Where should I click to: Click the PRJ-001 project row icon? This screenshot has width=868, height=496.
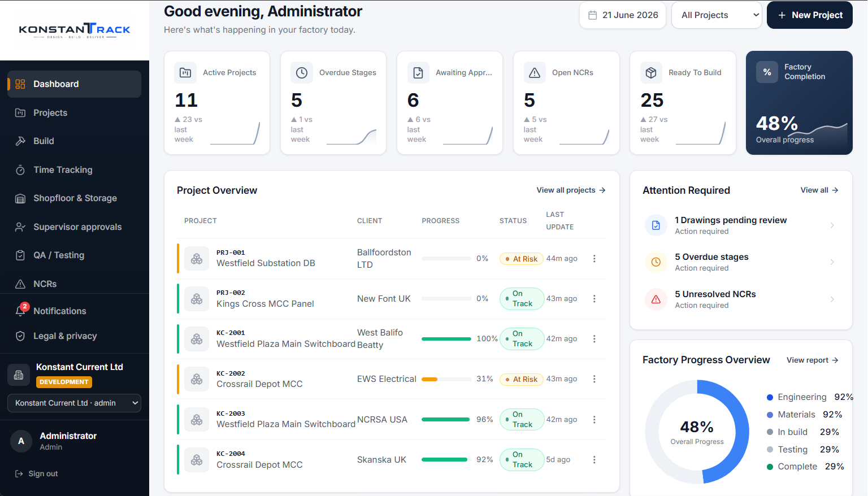pyautogui.click(x=197, y=259)
